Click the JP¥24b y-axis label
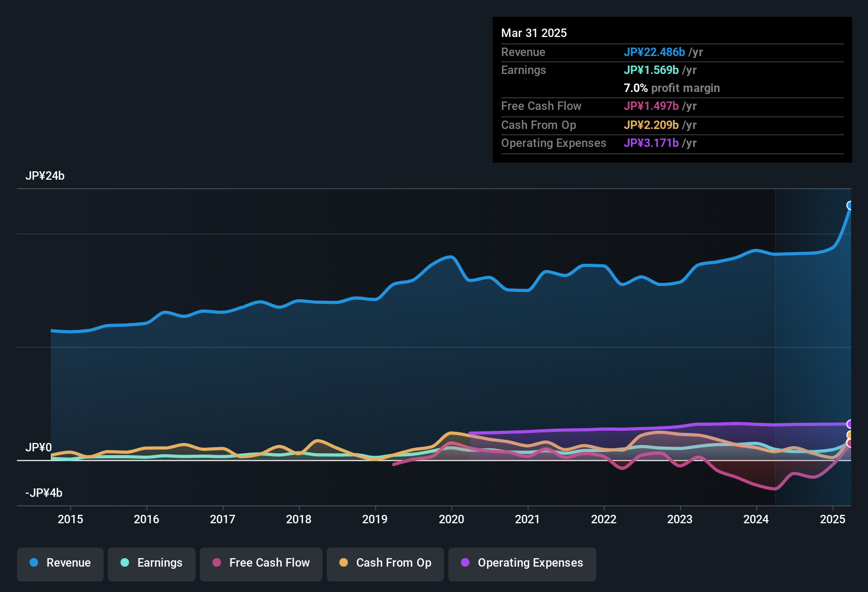 click(45, 176)
